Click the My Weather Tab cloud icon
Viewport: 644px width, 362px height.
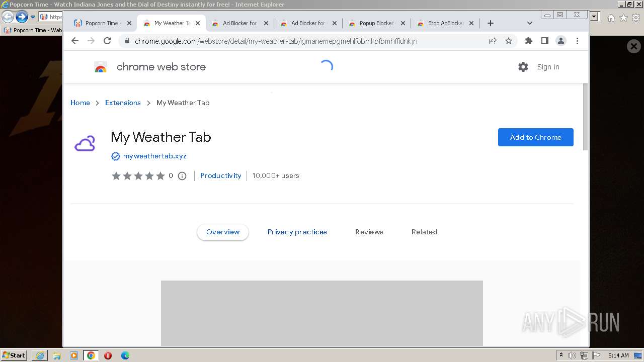point(85,144)
